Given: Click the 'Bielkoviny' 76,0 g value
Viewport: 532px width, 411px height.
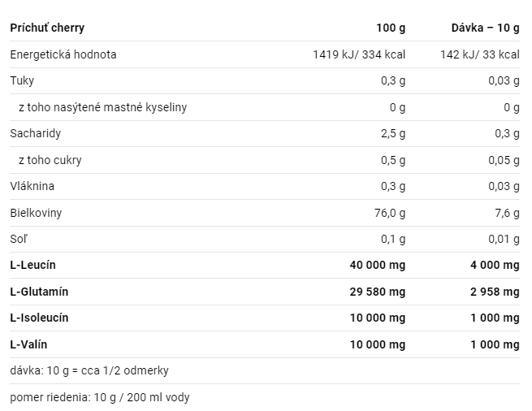Looking at the screenshot, I should 390,213.
